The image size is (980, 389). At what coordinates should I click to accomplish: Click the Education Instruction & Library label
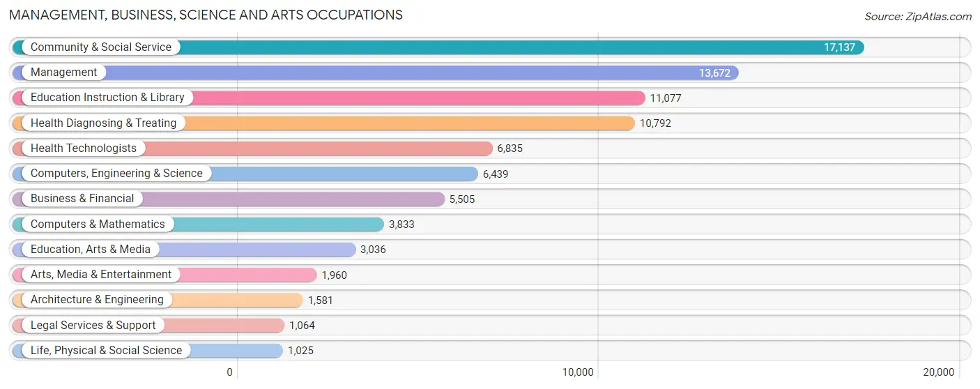107,98
